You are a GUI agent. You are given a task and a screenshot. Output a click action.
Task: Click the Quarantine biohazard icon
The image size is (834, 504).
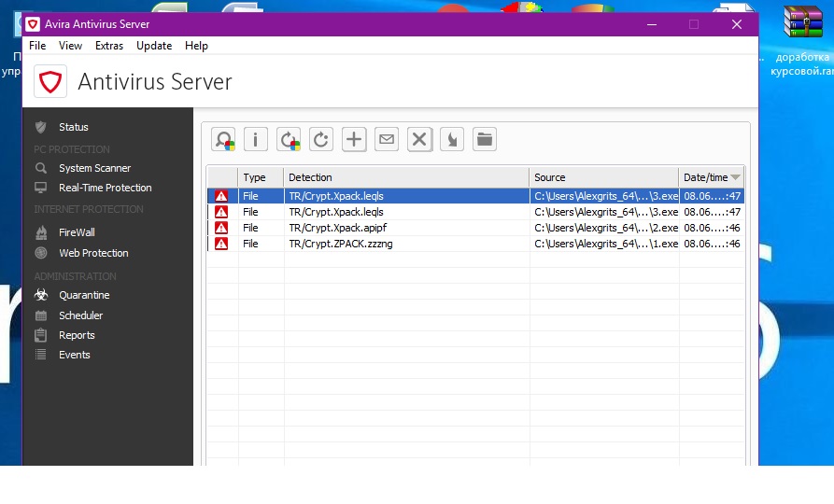point(41,295)
